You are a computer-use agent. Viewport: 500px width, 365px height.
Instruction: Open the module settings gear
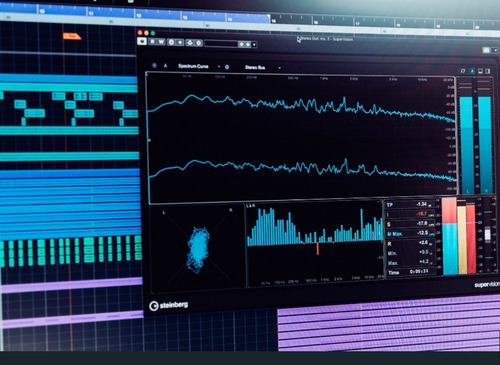coord(227,67)
